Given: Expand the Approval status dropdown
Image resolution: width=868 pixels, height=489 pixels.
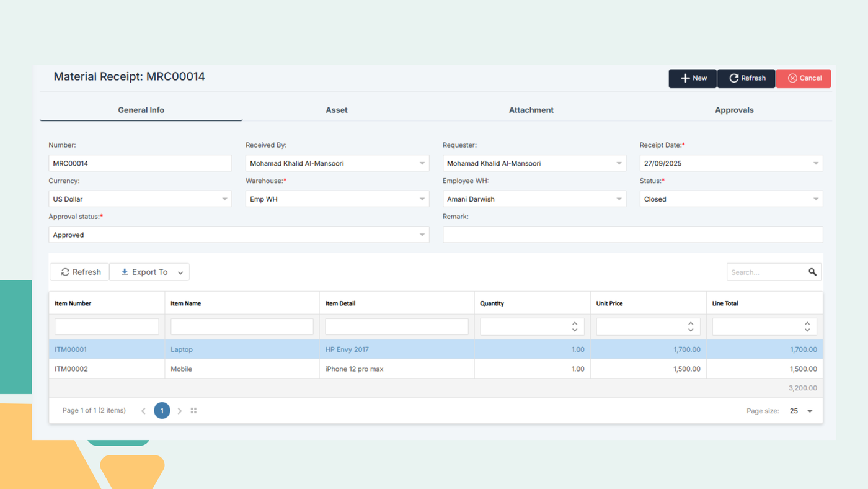Looking at the screenshot, I should tap(422, 235).
